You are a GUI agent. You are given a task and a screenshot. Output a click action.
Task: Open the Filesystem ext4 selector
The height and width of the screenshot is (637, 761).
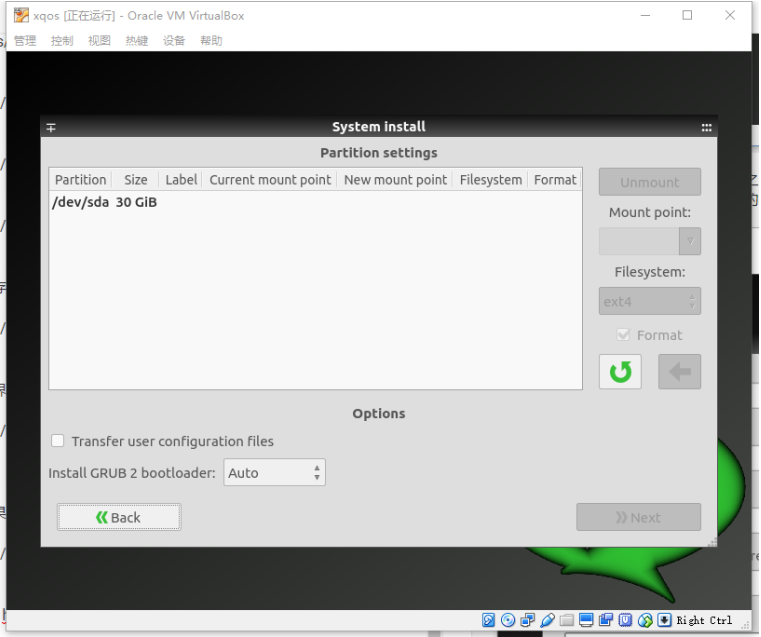point(649,301)
